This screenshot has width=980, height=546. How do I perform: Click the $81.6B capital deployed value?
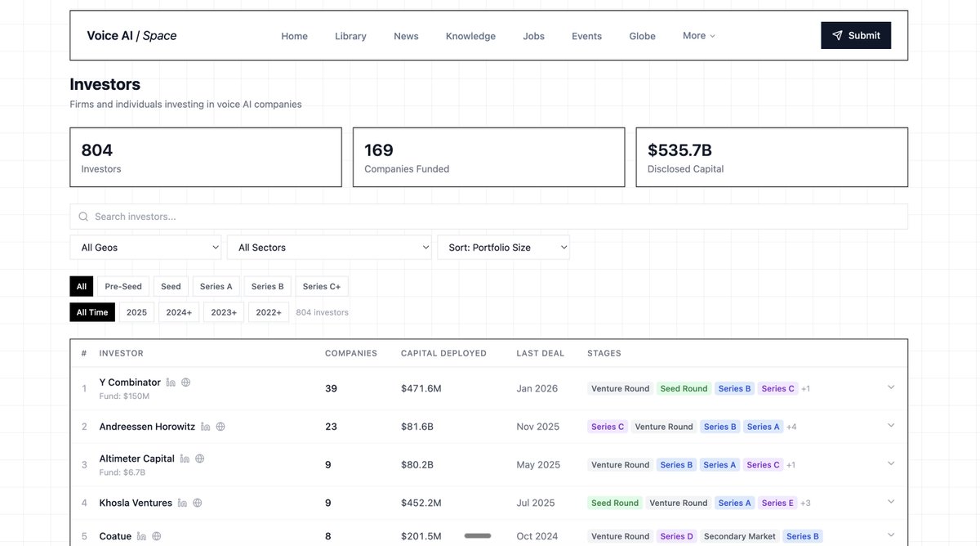(x=417, y=427)
